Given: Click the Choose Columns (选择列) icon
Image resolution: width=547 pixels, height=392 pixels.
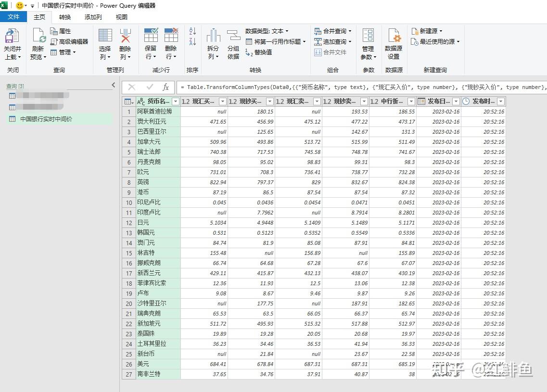Looking at the screenshot, I should pyautogui.click(x=105, y=36).
